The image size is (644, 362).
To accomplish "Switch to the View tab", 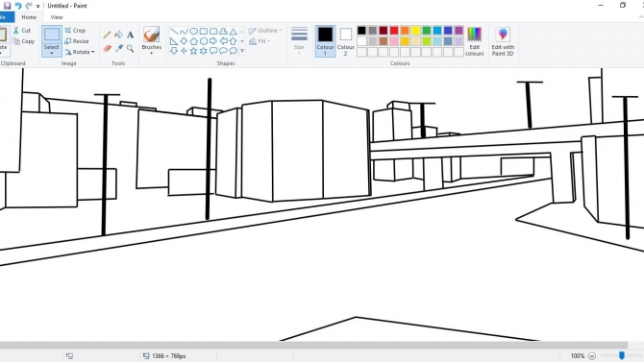I will pos(57,17).
